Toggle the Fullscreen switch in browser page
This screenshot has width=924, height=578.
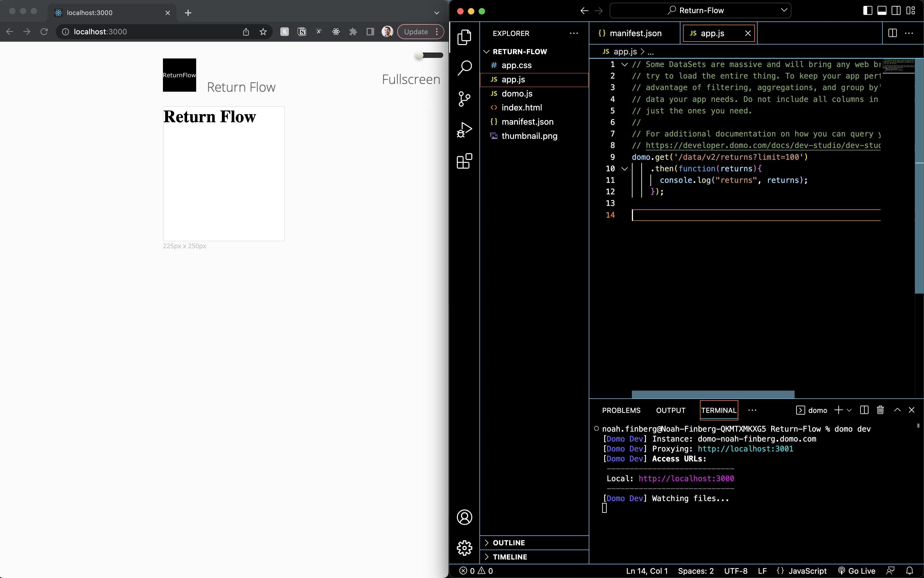point(429,55)
